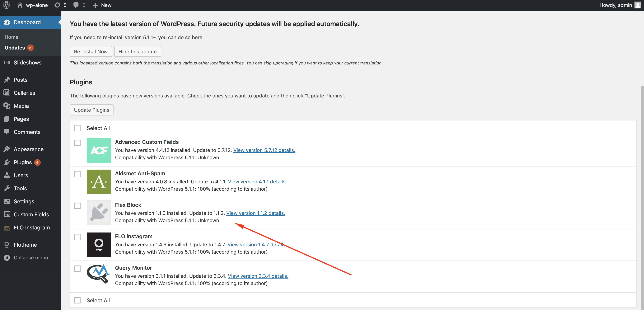Click the wp-alone site name
This screenshot has width=644, height=310.
pyautogui.click(x=37, y=5)
